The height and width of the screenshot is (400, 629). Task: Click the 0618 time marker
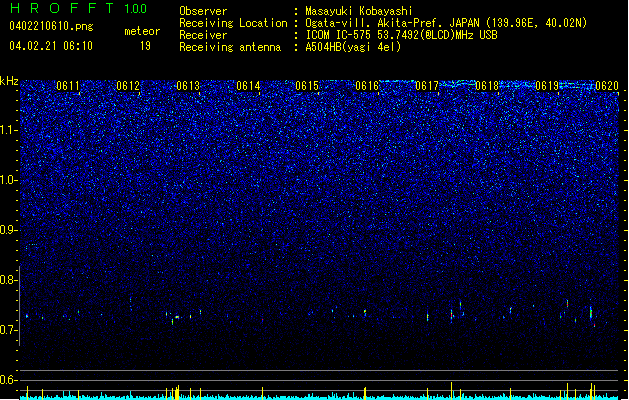tap(487, 86)
